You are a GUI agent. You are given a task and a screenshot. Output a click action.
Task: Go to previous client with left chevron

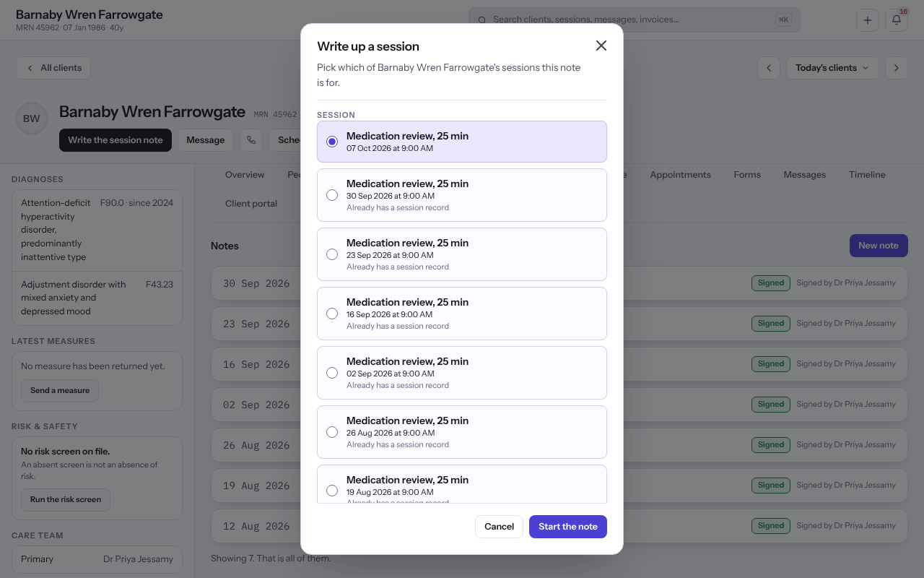coord(769,68)
